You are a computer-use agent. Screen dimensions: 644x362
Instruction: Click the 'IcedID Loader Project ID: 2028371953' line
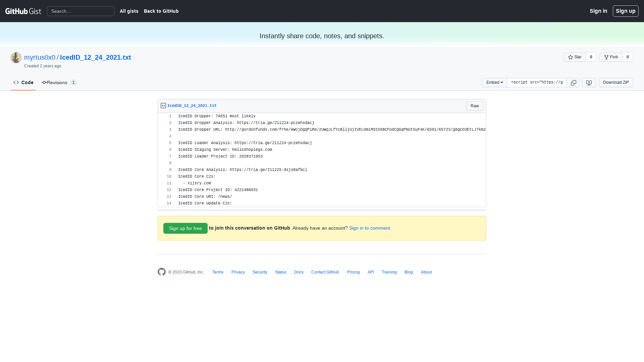point(220,157)
